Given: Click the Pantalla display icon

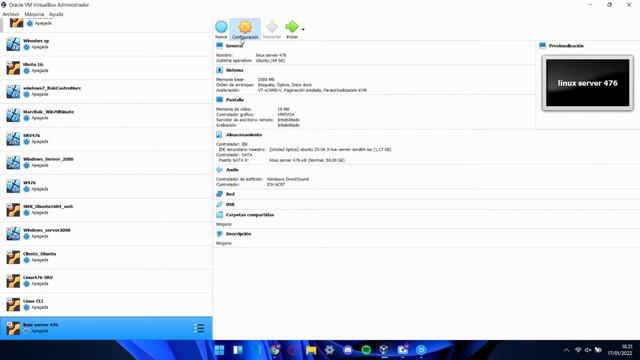Looking at the screenshot, I should click(219, 100).
